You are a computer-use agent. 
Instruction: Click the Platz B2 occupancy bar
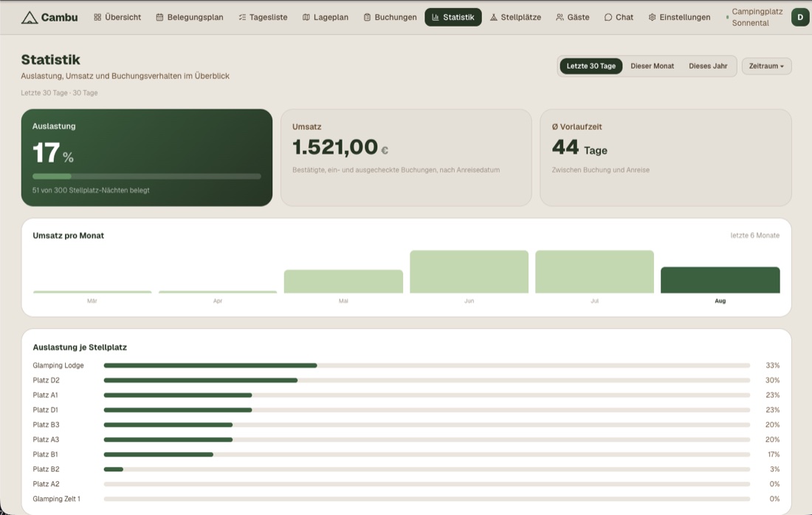point(427,469)
